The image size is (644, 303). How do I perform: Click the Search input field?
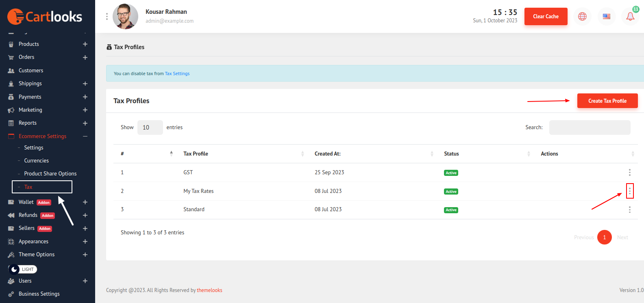coord(590,128)
